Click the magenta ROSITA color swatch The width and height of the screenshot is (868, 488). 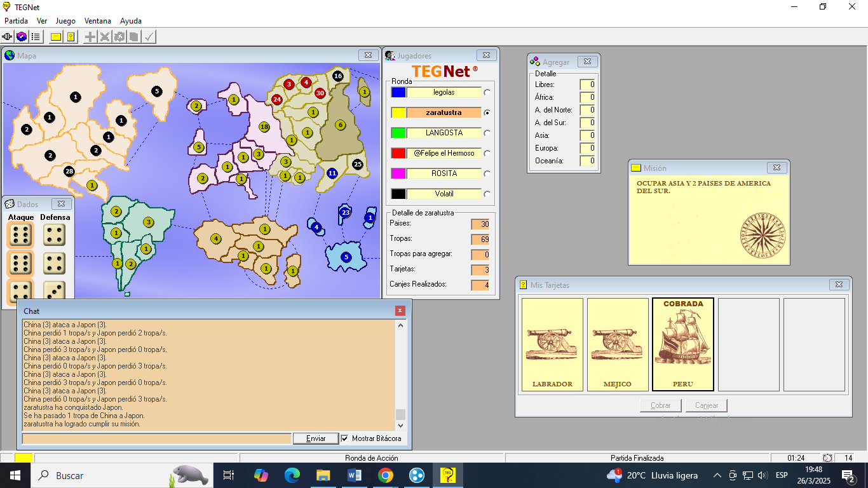(x=398, y=173)
